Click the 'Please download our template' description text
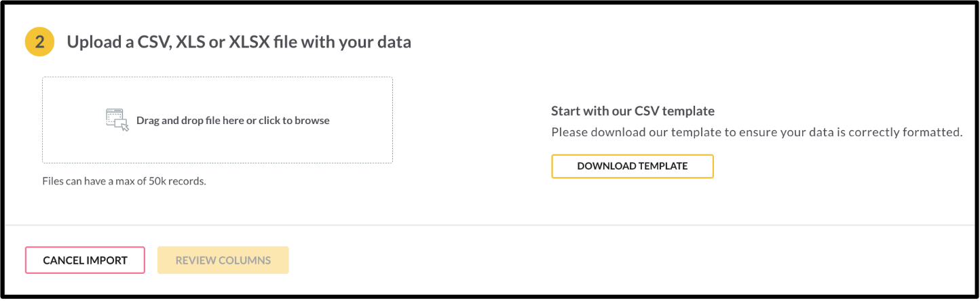Screen dimensions: 980x301 coord(757,132)
